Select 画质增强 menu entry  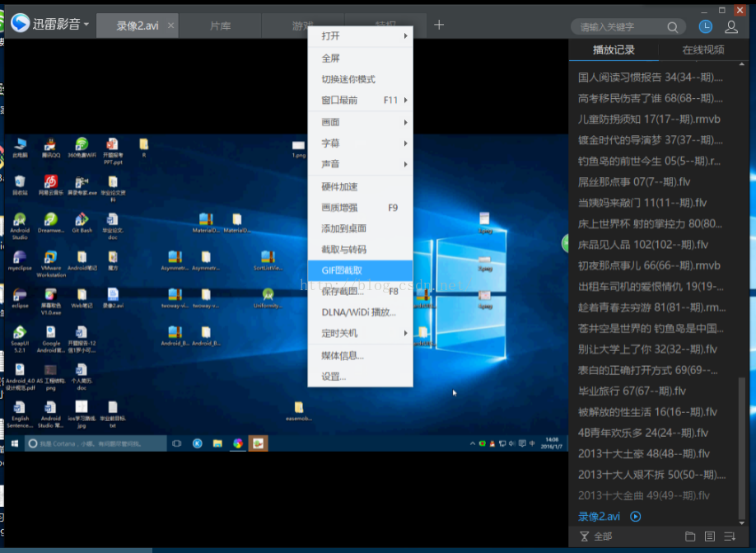(x=360, y=208)
